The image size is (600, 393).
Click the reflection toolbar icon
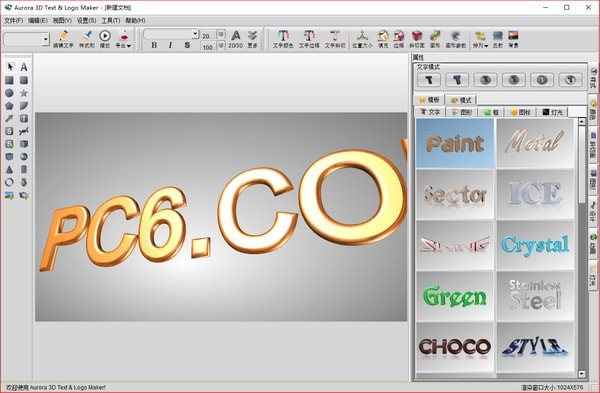tap(497, 39)
